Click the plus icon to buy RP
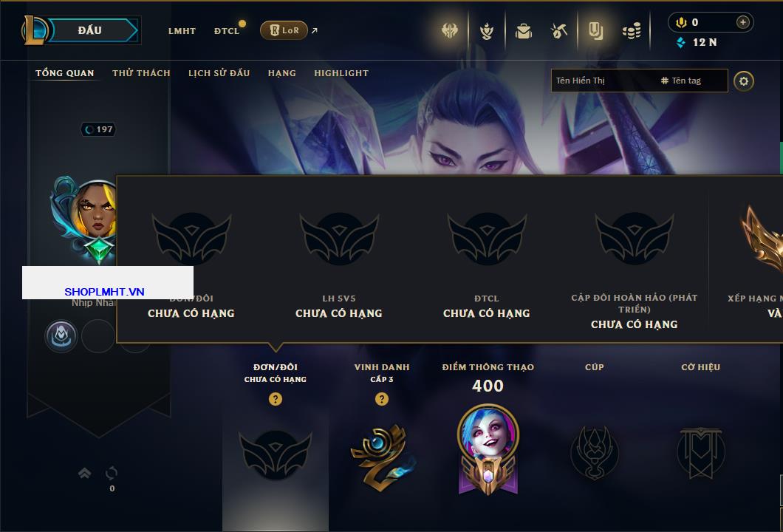This screenshot has width=783, height=532. point(742,22)
